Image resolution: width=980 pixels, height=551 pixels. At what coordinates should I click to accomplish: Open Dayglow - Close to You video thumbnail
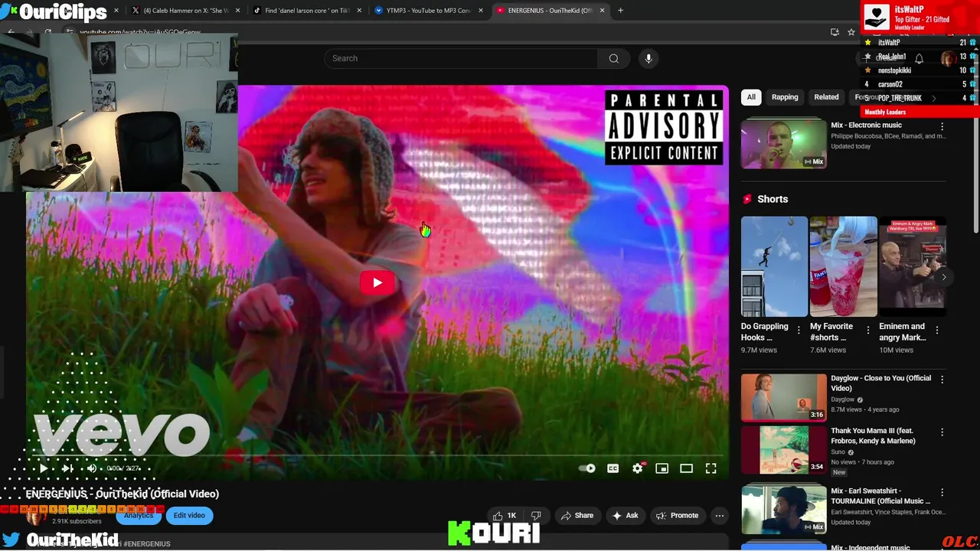click(x=784, y=397)
